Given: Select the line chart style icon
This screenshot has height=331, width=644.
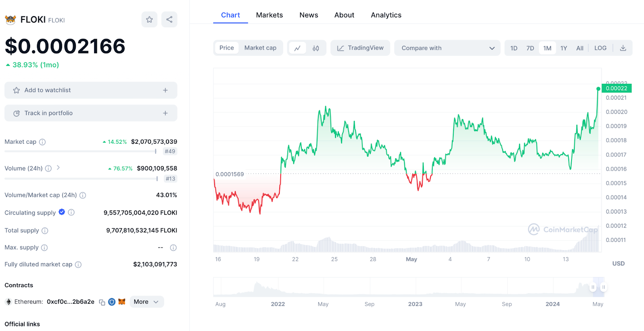Looking at the screenshot, I should point(297,48).
